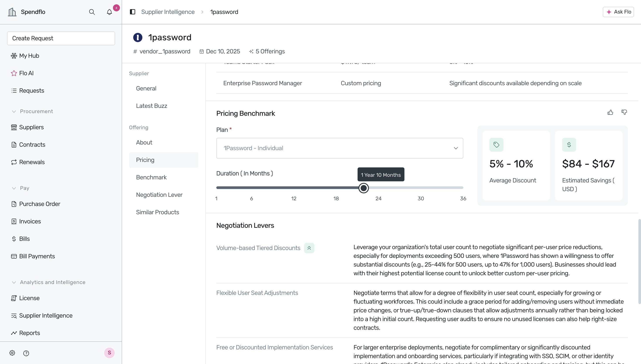Click the 1password vendor logo icon
Image resolution: width=641 pixels, height=364 pixels.
[138, 37]
